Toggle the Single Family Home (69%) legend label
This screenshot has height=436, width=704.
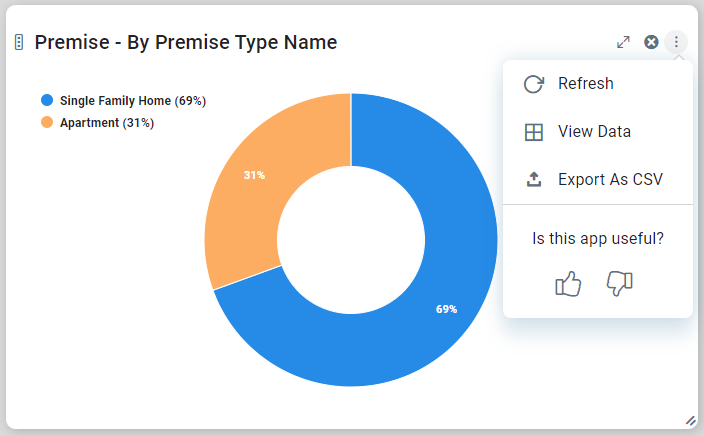coord(132,101)
